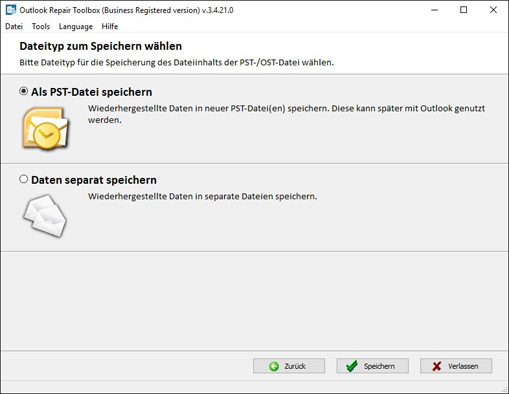The height and width of the screenshot is (394, 509).
Task: Click the Outlook Repair Toolbox title bar icon
Action: (x=11, y=10)
